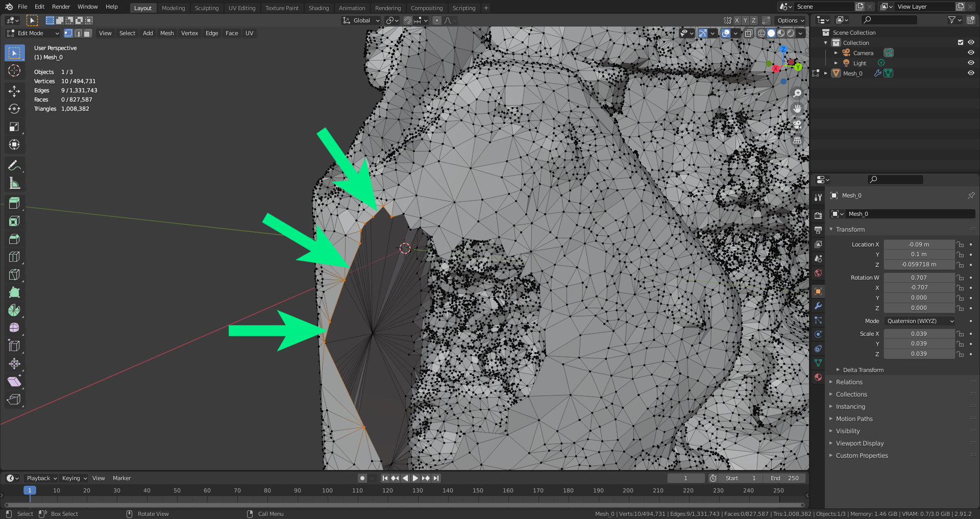Click the Scale X value field
Viewport: 980px width, 519px height.
pyautogui.click(x=919, y=334)
